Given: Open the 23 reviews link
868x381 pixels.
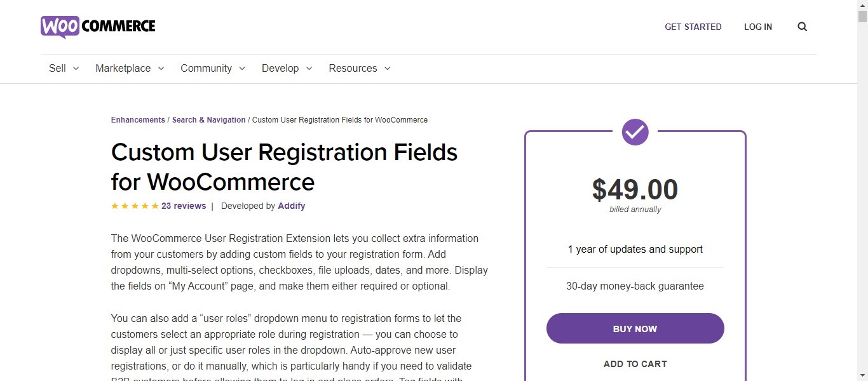Looking at the screenshot, I should tap(184, 206).
